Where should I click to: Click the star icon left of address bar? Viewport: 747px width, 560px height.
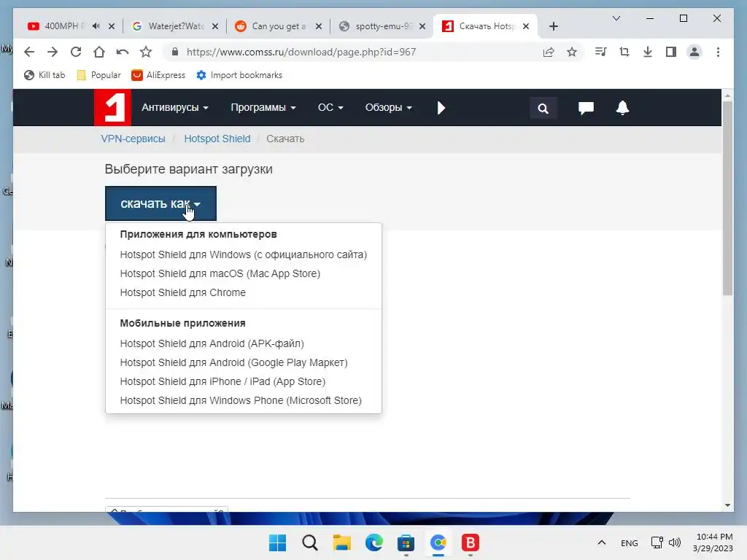146,52
